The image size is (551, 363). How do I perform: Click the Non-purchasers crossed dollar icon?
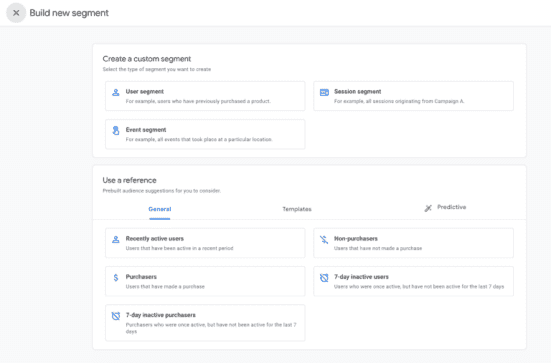[324, 240]
